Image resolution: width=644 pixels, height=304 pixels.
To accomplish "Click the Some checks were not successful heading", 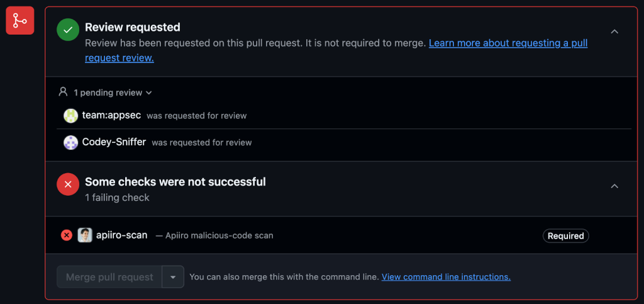I will pos(175,182).
